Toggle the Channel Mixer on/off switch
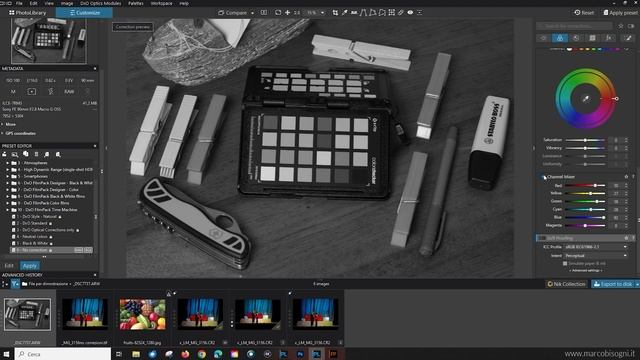The height and width of the screenshot is (360, 640). click(x=542, y=177)
